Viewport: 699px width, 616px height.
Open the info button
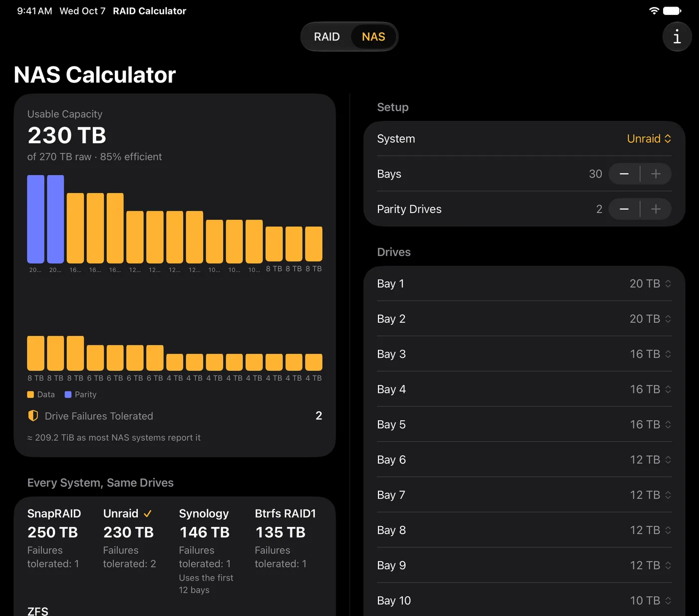pos(677,36)
